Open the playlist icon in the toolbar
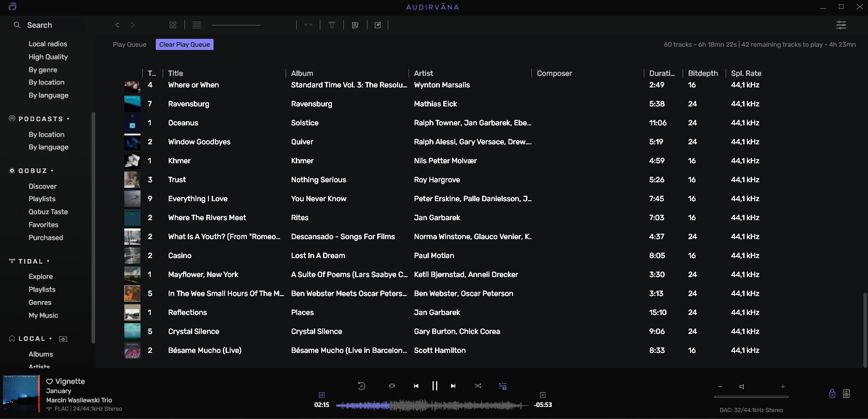This screenshot has width=868, height=419. pos(355,25)
